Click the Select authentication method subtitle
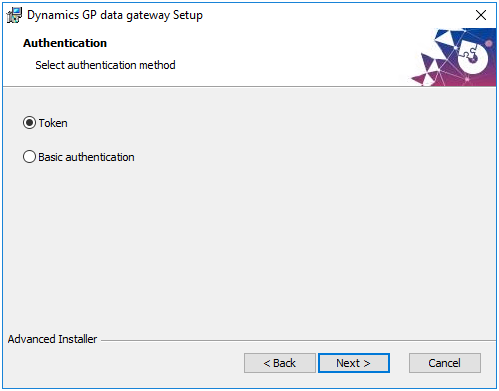499x391 pixels. 105,65
